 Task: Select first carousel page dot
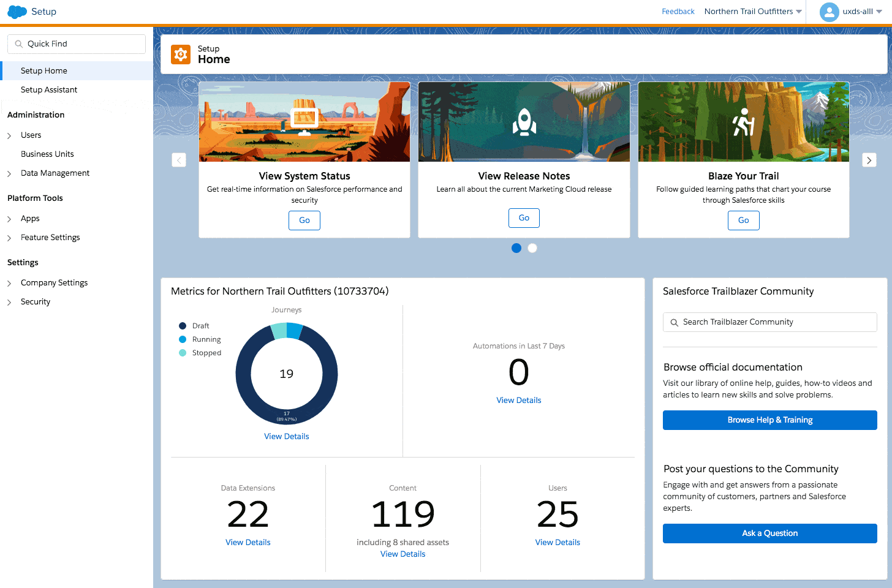pos(516,248)
